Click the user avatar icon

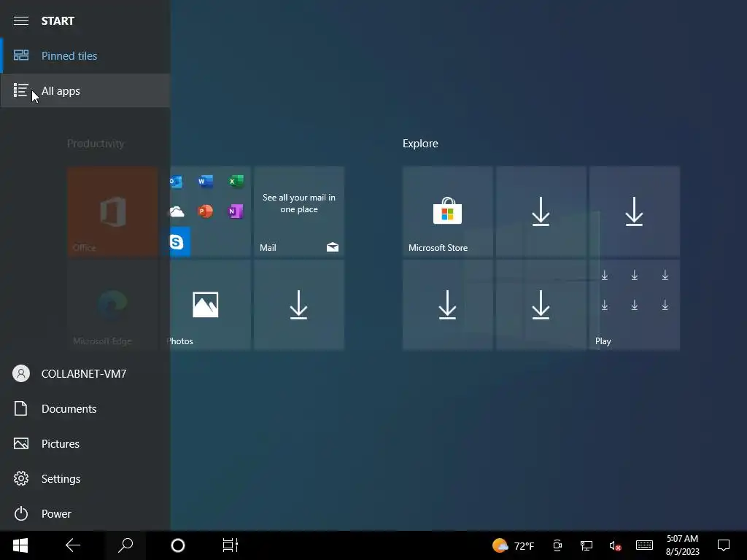21,374
